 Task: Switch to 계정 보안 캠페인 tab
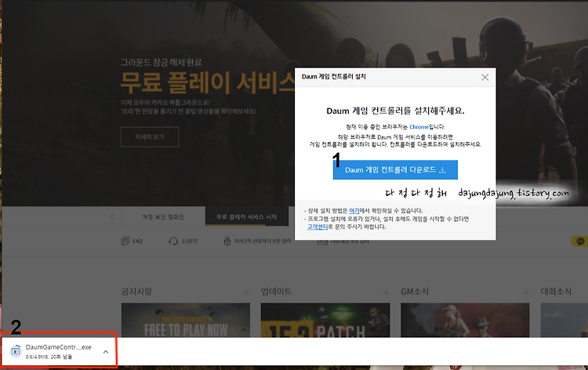click(x=163, y=216)
